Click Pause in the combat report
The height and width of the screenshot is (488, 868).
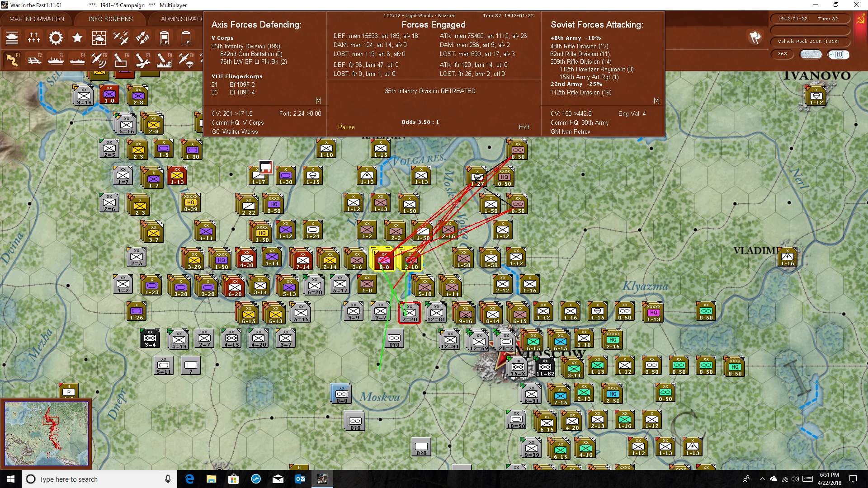[x=346, y=127]
